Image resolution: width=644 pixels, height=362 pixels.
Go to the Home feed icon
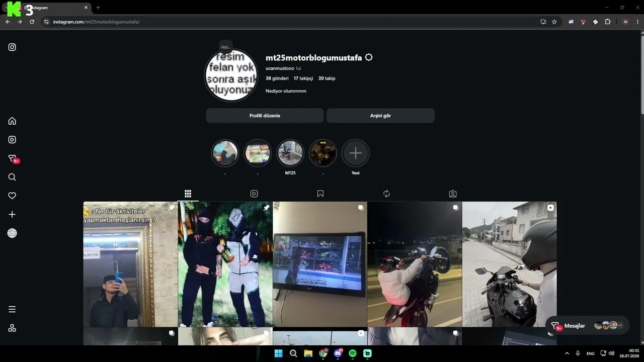12,121
